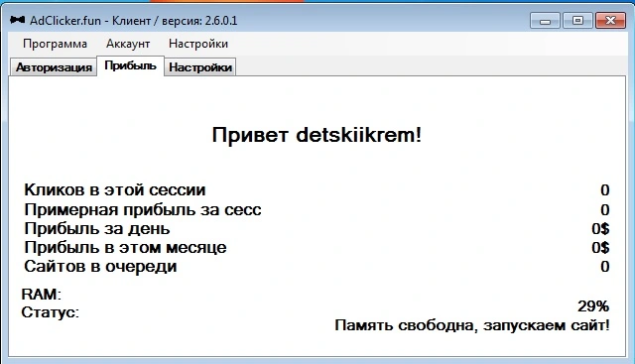Screen dimensions: 635x364
Task: Click the monthly profit value 0$
Action: [x=600, y=247]
